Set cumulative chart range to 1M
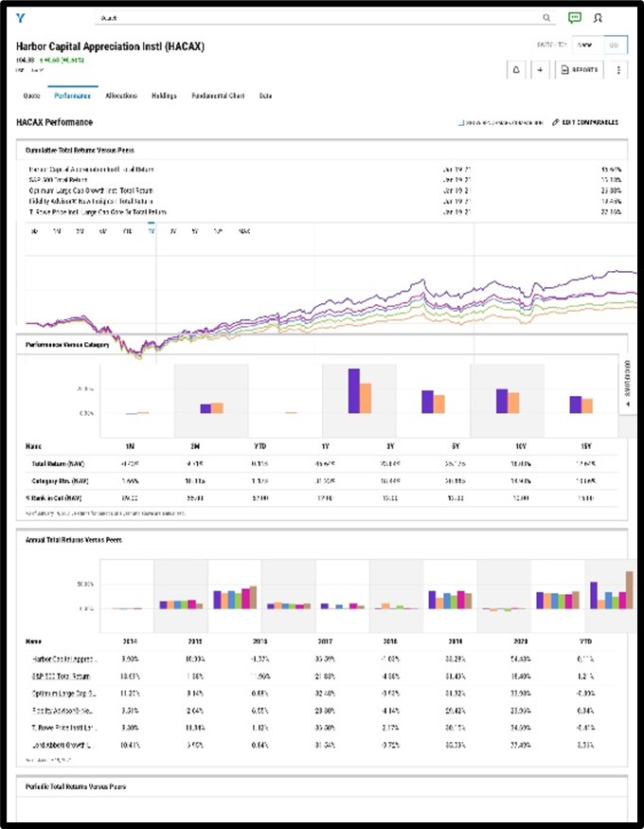This screenshot has width=644, height=829. (57, 231)
